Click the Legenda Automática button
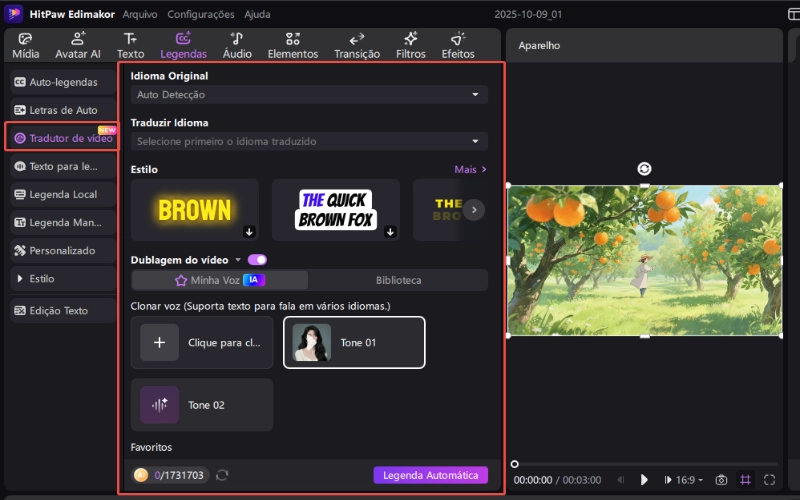The width and height of the screenshot is (800, 500). click(x=430, y=475)
